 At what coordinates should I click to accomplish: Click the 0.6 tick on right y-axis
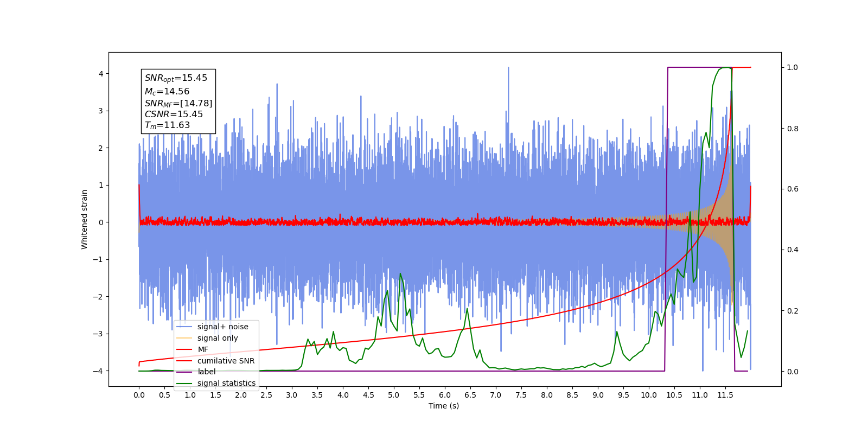tap(793, 189)
